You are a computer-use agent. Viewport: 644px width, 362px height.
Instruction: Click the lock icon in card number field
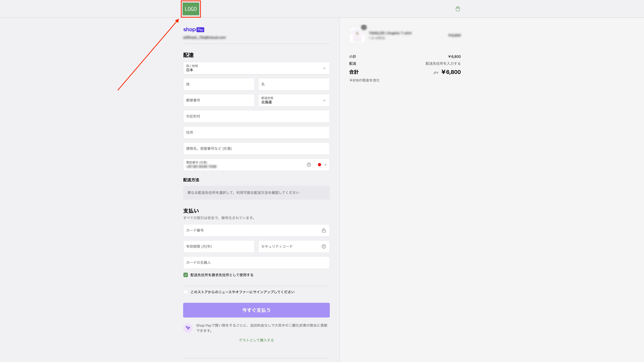[324, 230]
